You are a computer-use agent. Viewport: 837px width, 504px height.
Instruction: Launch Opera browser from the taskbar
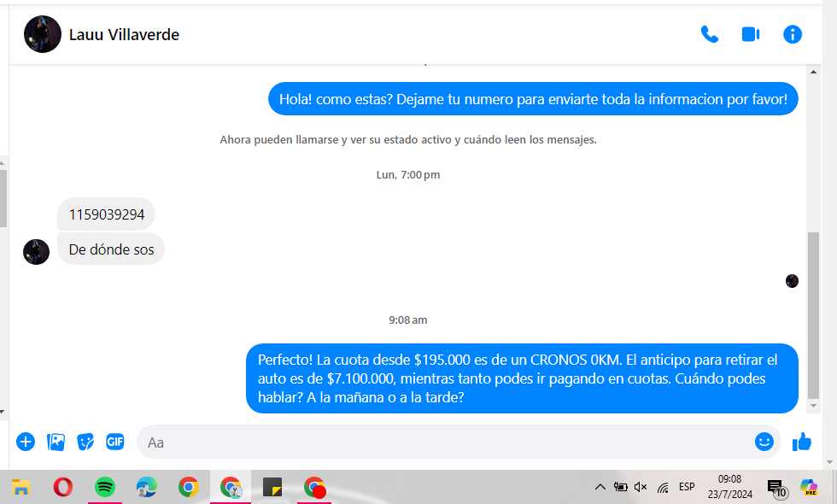coord(63,487)
